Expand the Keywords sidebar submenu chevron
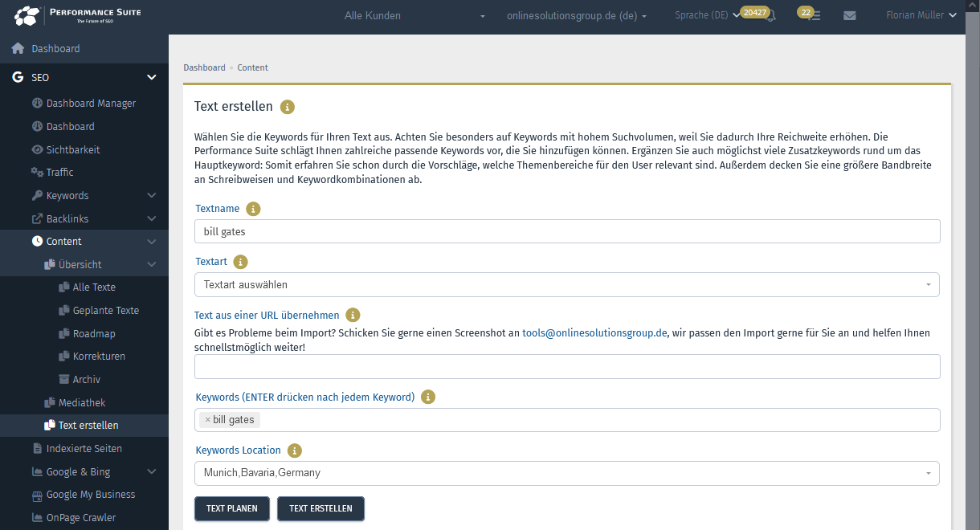The image size is (980, 530). coord(152,196)
